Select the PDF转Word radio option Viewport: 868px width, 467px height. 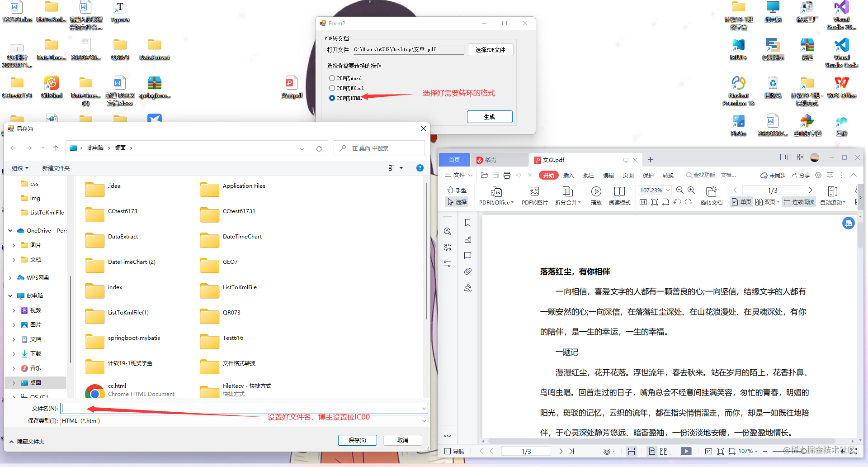click(x=332, y=78)
